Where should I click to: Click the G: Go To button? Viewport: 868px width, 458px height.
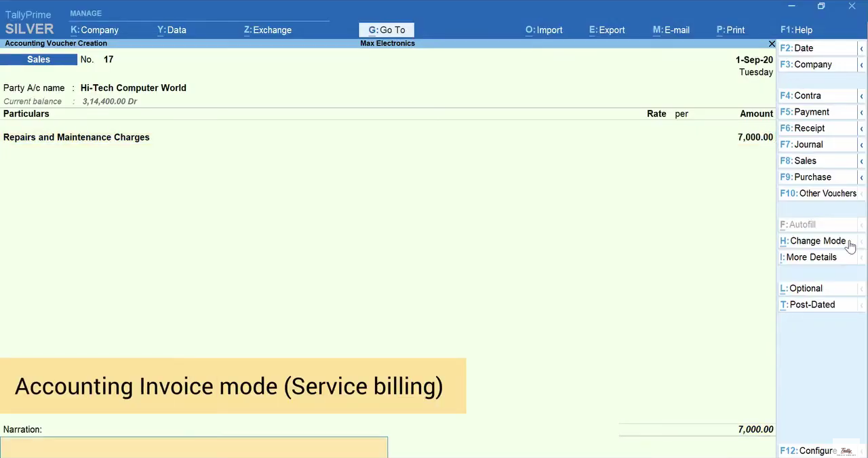(x=387, y=30)
